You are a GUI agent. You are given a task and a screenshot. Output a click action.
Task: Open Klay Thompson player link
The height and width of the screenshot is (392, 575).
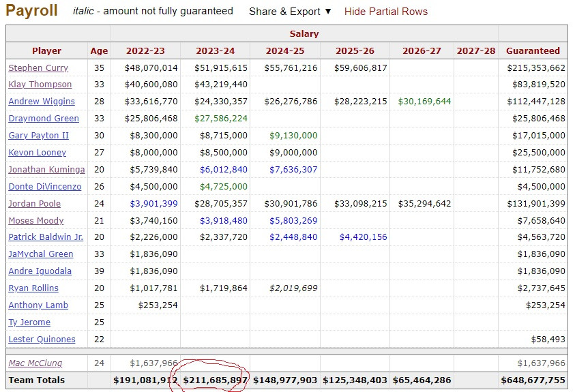[x=40, y=85]
